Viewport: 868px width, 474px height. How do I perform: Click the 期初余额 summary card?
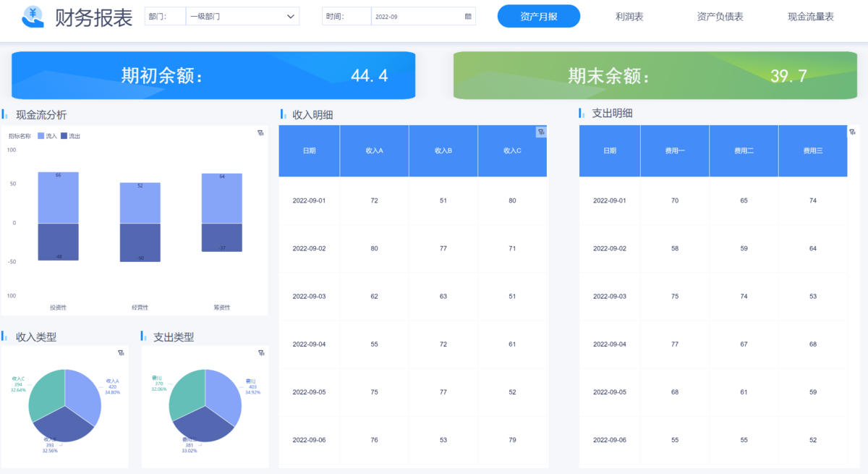(213, 75)
